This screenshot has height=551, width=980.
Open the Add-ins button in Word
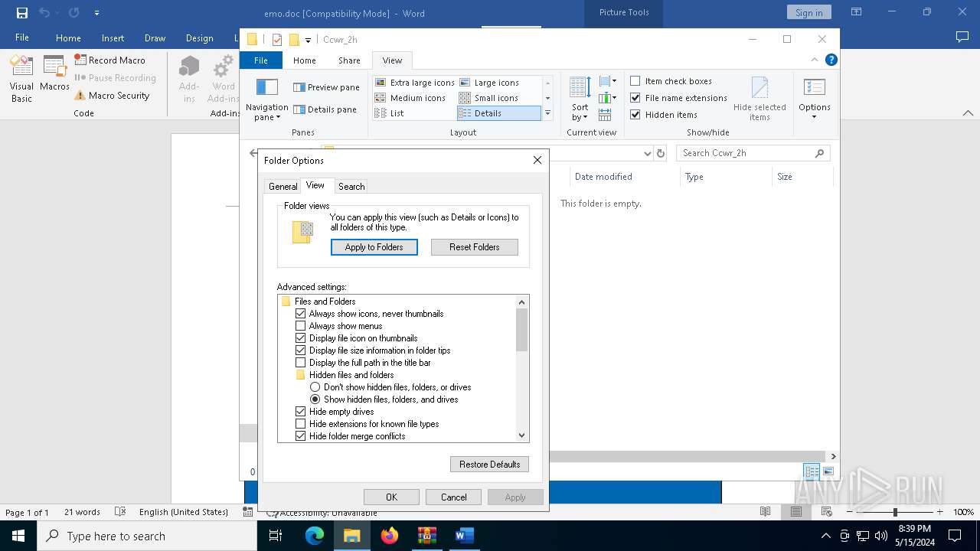coord(189,79)
